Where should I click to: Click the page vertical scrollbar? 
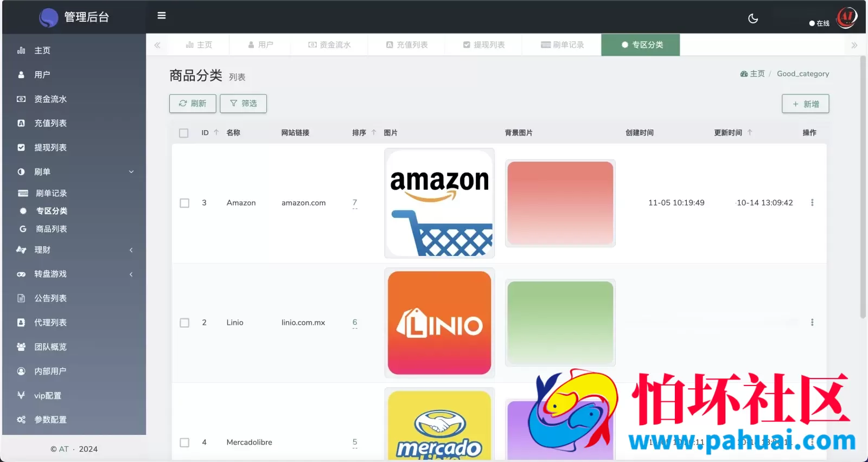pos(863,187)
